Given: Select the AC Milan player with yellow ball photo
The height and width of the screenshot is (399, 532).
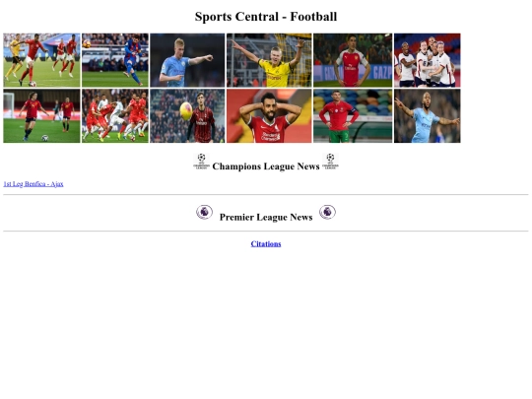Looking at the screenshot, I should pyautogui.click(x=187, y=115).
